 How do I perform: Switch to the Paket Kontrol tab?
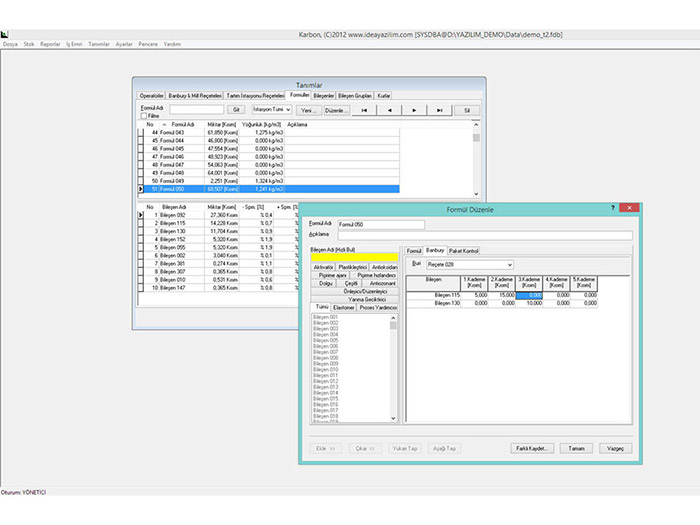[x=464, y=250]
